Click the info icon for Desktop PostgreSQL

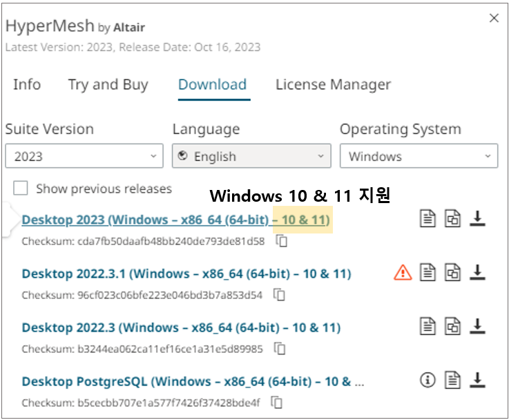428,380
